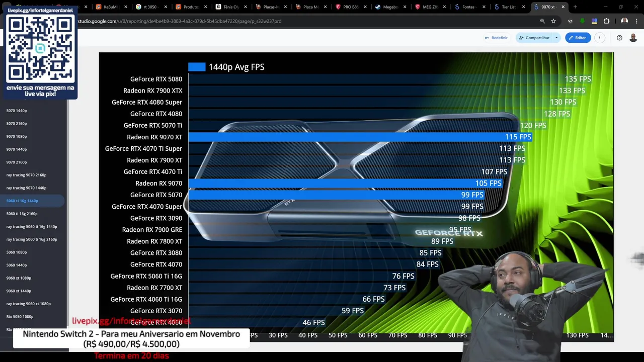Open the Chrome three-dot menu
The height and width of the screenshot is (362, 644).
tap(637, 21)
